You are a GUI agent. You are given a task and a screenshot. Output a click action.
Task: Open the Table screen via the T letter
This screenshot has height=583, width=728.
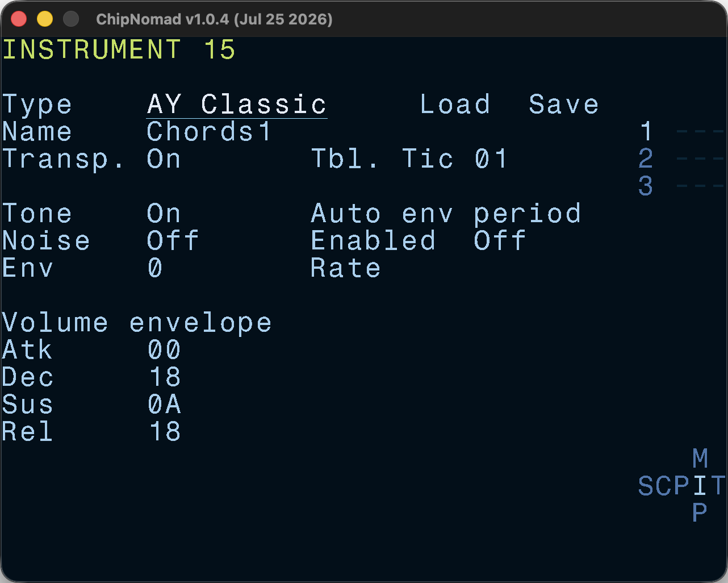click(718, 486)
